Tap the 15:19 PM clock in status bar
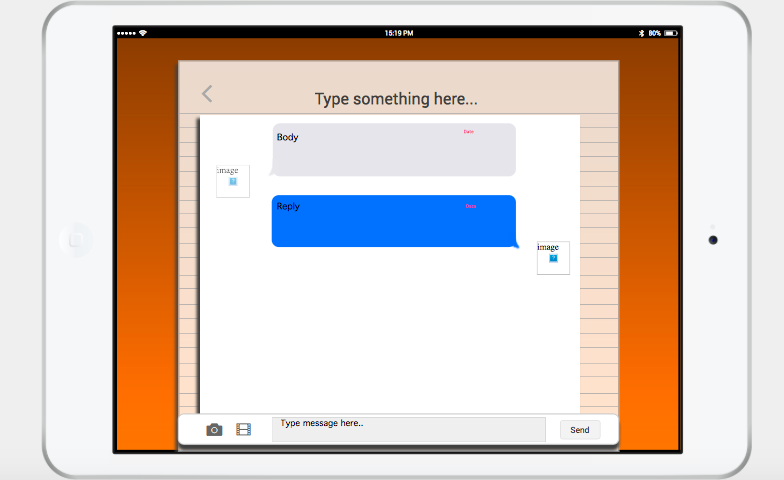784x480 pixels. point(398,33)
